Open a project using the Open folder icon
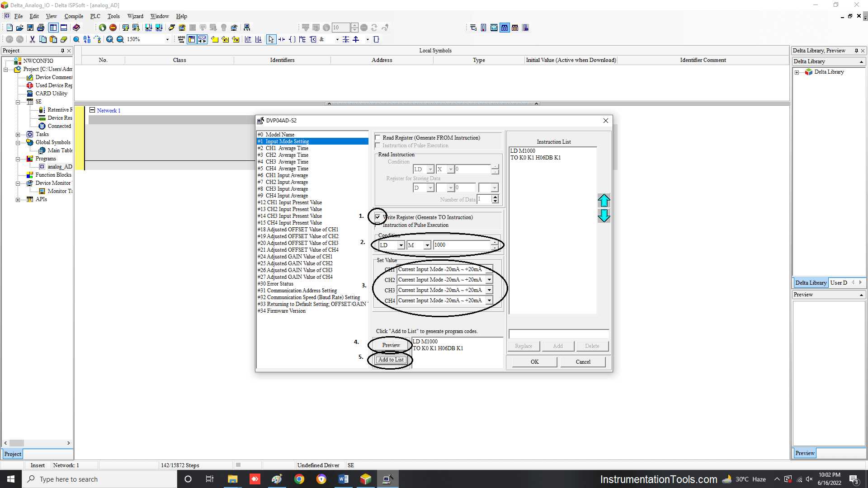The height and width of the screenshot is (488, 868). (19, 28)
